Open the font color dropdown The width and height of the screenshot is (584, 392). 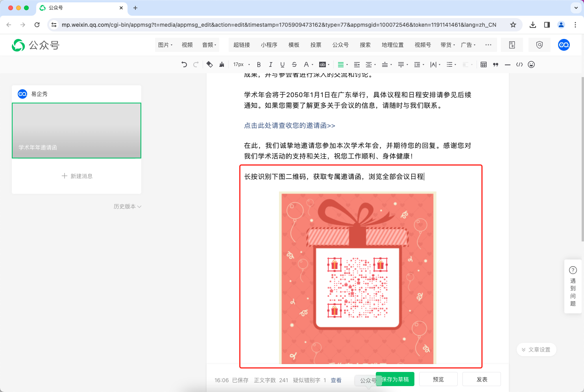pyautogui.click(x=308, y=64)
